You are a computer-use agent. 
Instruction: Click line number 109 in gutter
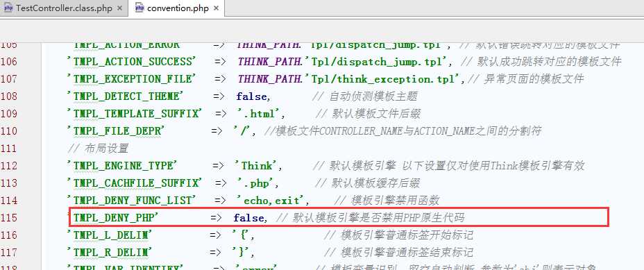pos(8,113)
